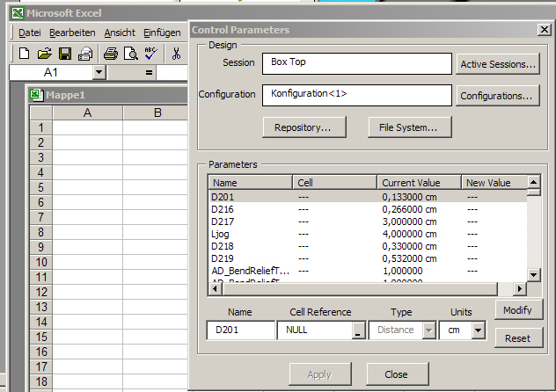Open the Units dropdown showing cm
The height and width of the screenshot is (392, 556).
479,330
